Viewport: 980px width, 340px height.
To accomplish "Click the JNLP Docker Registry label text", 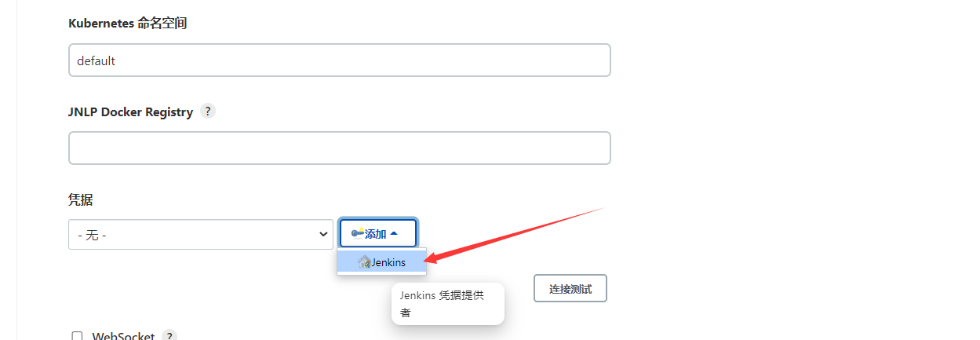I will coord(130,112).
